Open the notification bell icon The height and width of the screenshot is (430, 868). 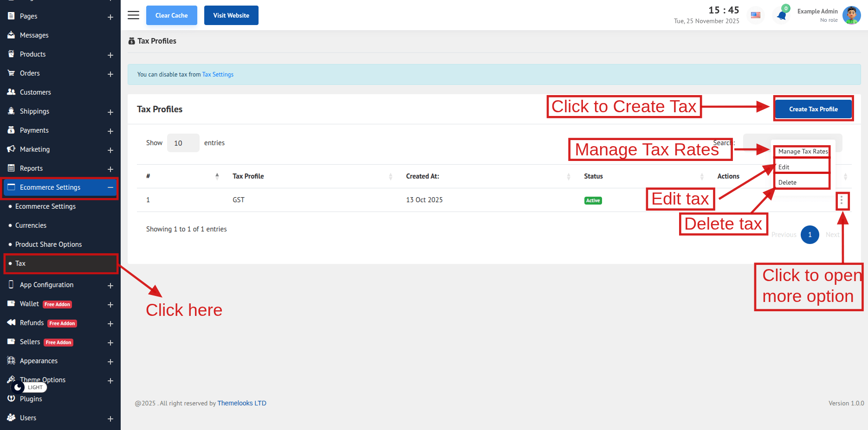(782, 16)
